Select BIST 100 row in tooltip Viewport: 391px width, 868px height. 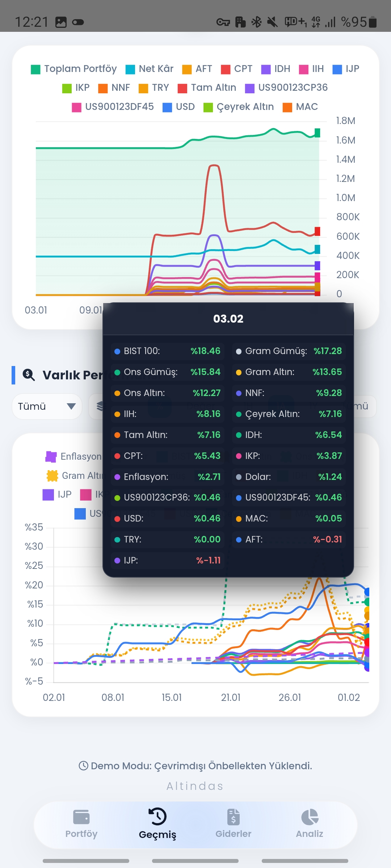click(x=167, y=351)
